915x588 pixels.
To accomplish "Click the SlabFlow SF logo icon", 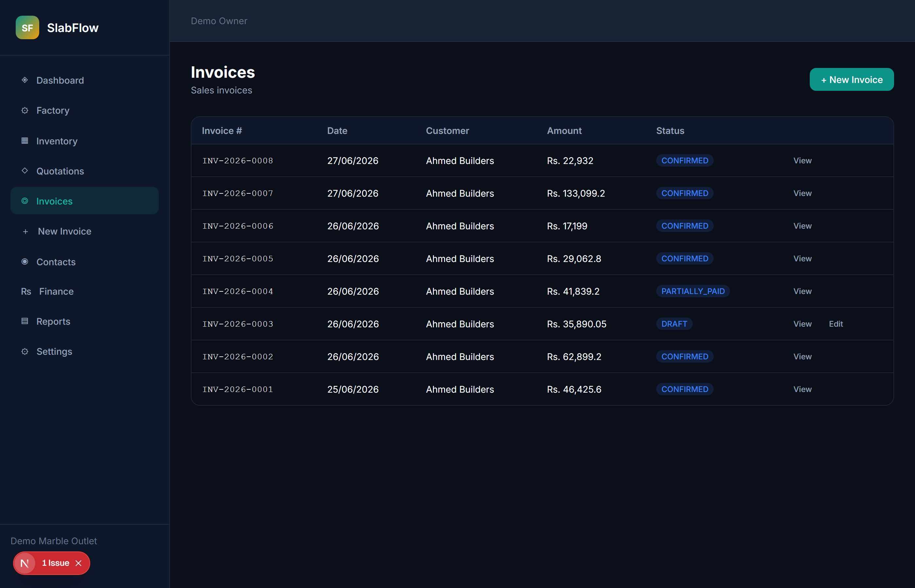I will point(27,27).
